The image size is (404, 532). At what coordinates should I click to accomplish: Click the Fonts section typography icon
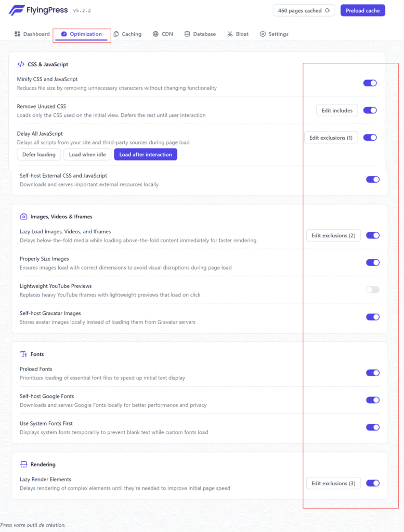pyautogui.click(x=23, y=354)
